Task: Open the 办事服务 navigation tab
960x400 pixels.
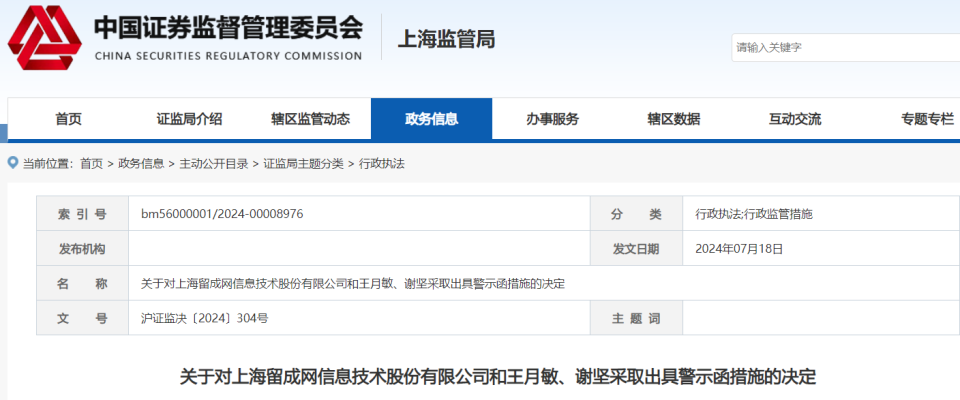Action: click(552, 119)
